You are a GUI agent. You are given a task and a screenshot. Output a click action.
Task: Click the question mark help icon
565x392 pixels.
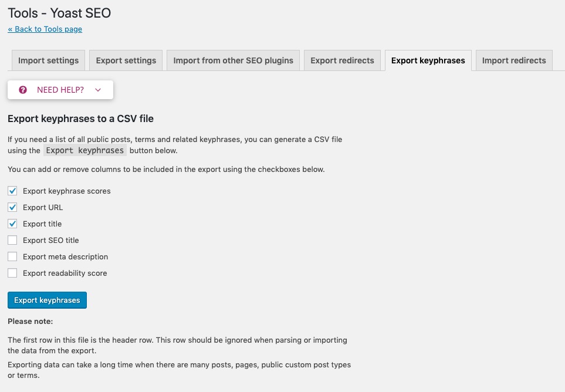click(23, 90)
